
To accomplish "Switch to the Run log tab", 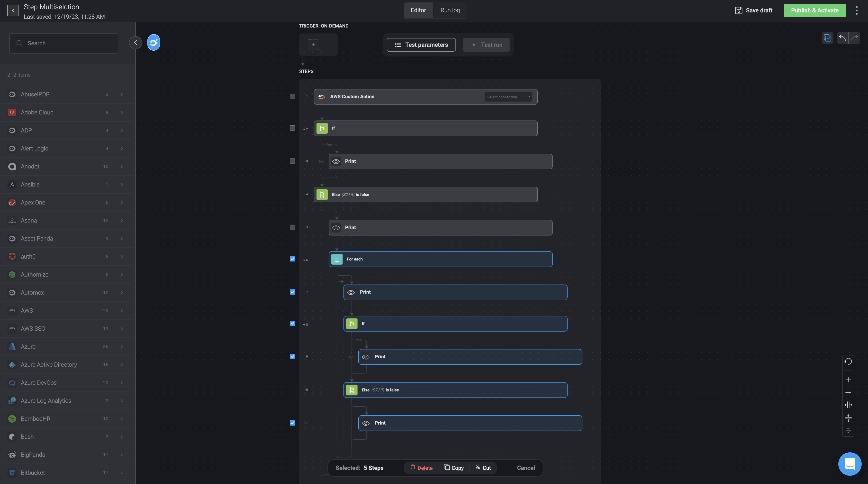I will [450, 10].
